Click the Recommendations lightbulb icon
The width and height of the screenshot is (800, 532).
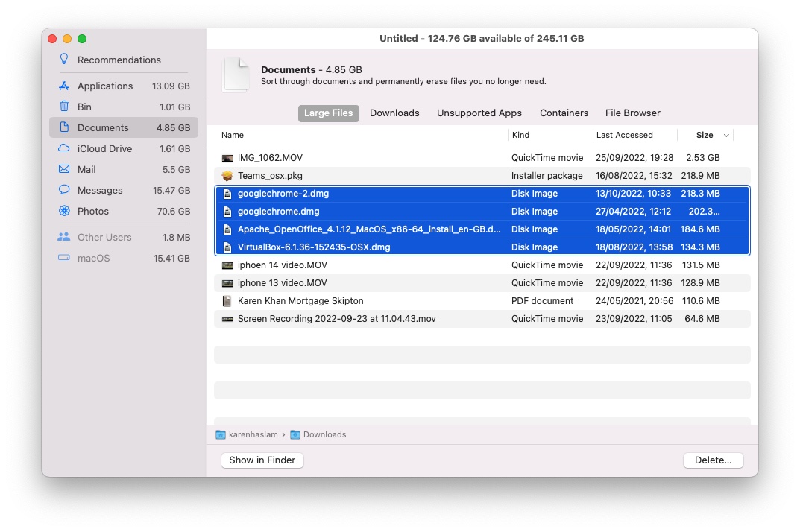tap(64, 60)
